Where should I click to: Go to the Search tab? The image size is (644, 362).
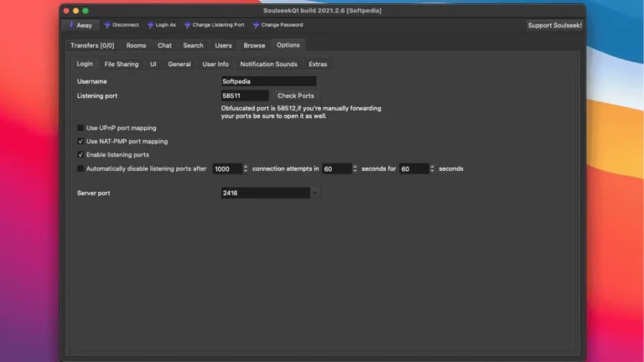[x=193, y=45]
